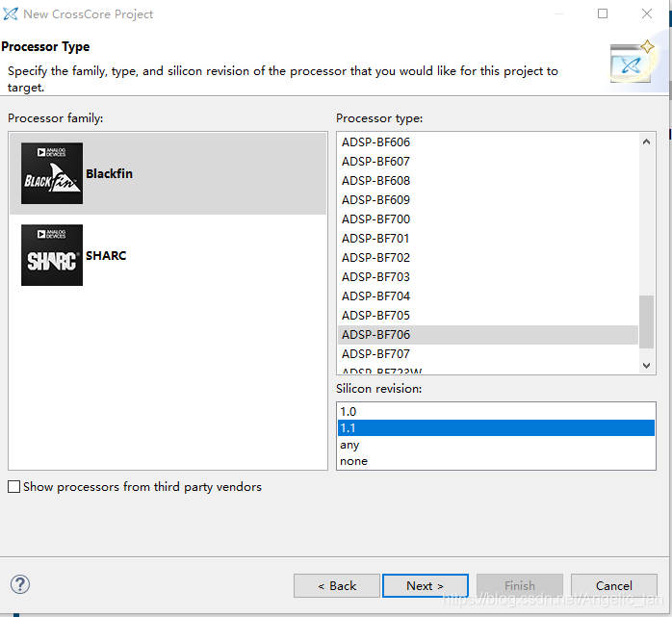Image resolution: width=672 pixels, height=617 pixels.
Task: Maximize the New CrossCore Project window
Action: pyautogui.click(x=603, y=13)
